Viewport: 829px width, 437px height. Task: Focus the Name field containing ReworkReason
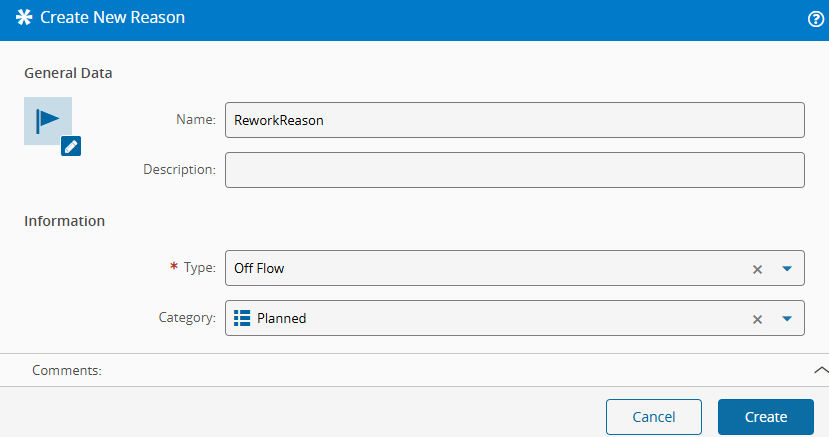click(515, 120)
